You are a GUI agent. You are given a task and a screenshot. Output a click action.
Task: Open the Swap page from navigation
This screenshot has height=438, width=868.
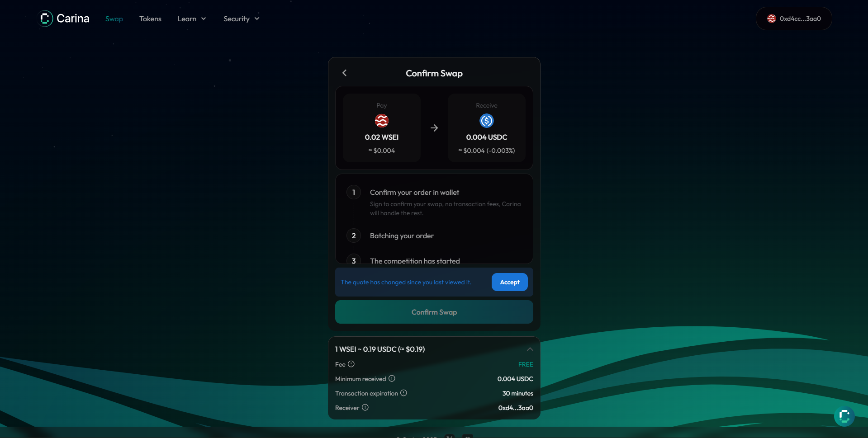(114, 19)
